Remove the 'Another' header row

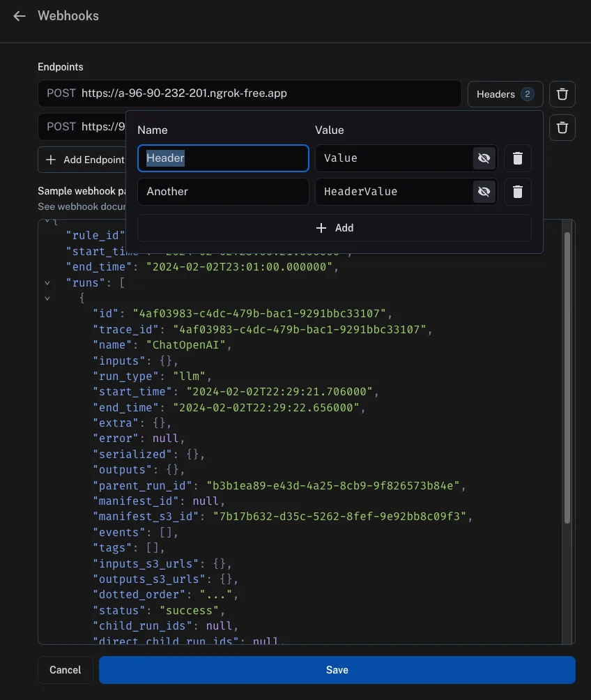[x=517, y=192]
